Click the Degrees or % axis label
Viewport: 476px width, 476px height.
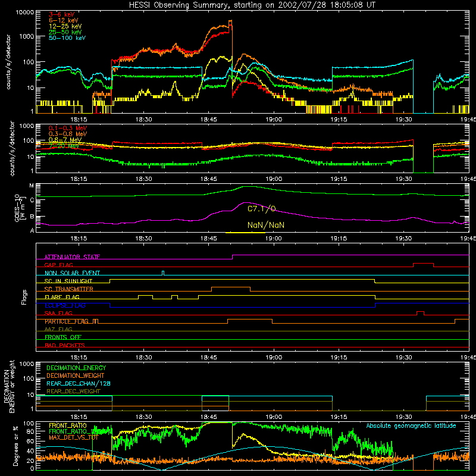coord(15,446)
